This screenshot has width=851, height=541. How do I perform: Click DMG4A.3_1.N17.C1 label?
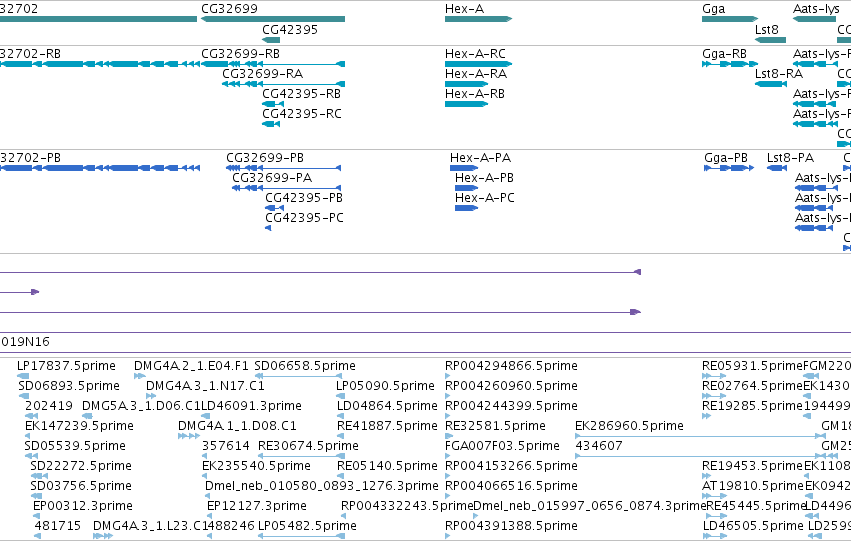pyautogui.click(x=205, y=386)
